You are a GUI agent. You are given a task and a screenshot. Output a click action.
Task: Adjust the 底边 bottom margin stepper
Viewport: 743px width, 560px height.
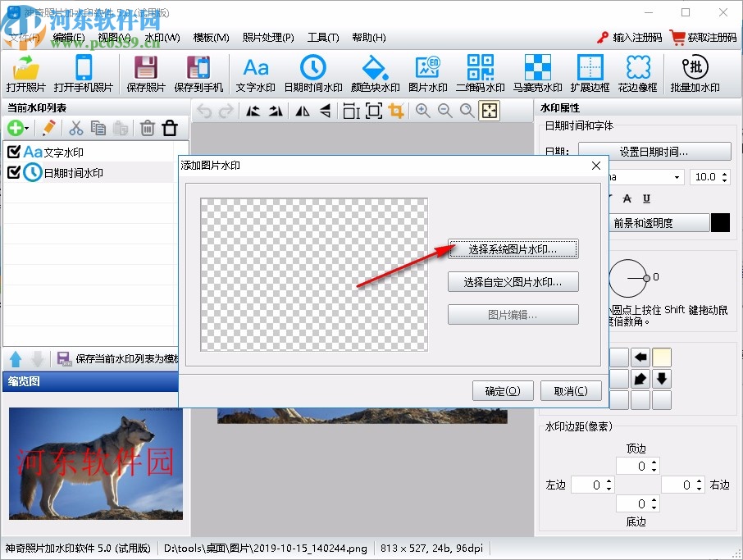[x=654, y=503]
